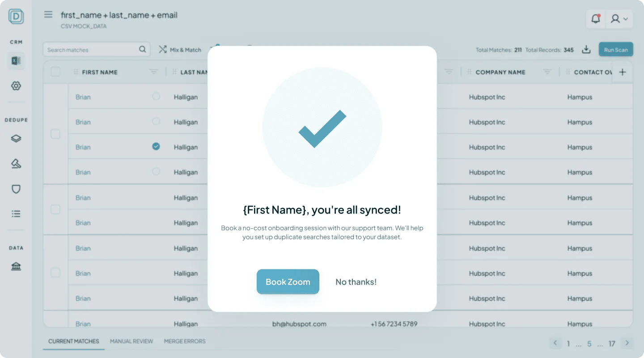Open the user account dropdown
Screen dimensions: 644x358
[619, 19]
